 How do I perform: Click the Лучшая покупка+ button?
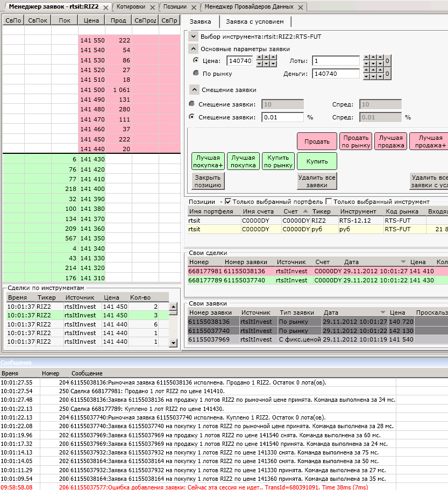(x=208, y=161)
